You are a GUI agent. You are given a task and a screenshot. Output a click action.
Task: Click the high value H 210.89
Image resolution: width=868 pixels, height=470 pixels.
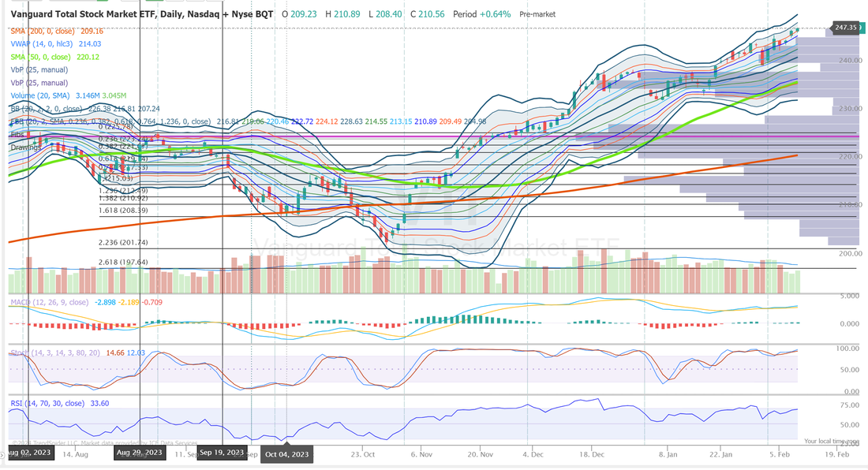pos(342,14)
